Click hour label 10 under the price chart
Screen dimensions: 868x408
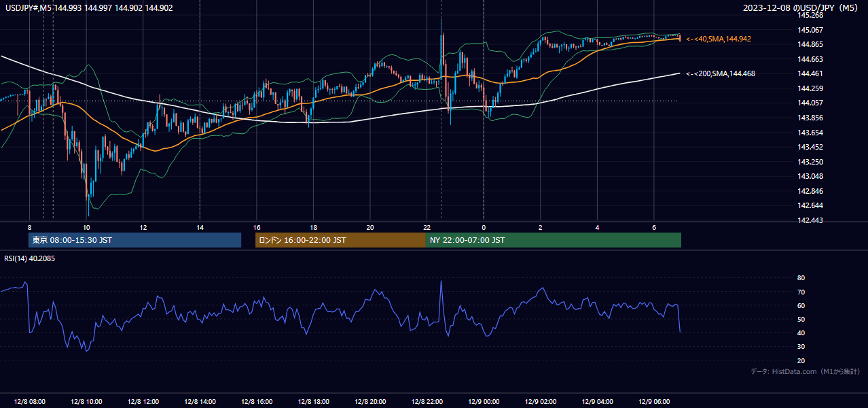pos(86,227)
